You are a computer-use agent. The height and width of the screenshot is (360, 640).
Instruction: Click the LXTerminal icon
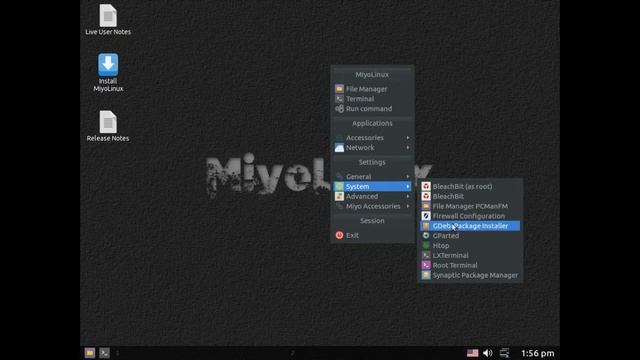point(426,255)
